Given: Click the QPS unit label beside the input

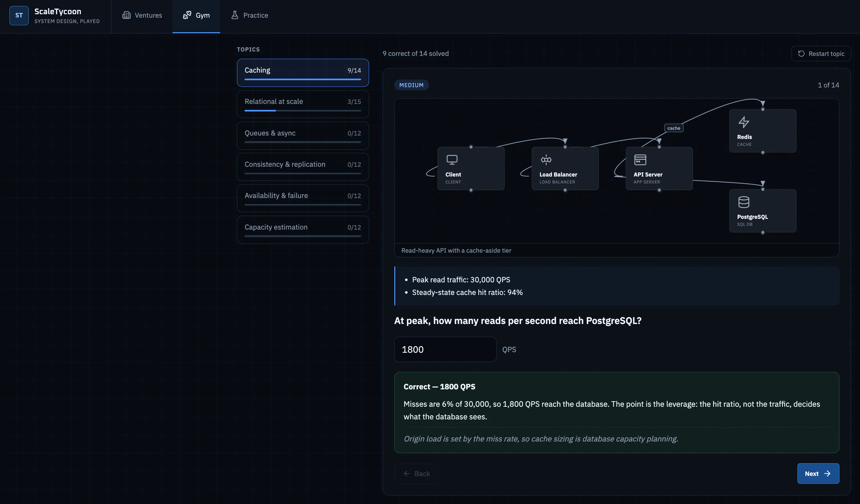Looking at the screenshot, I should click(509, 350).
